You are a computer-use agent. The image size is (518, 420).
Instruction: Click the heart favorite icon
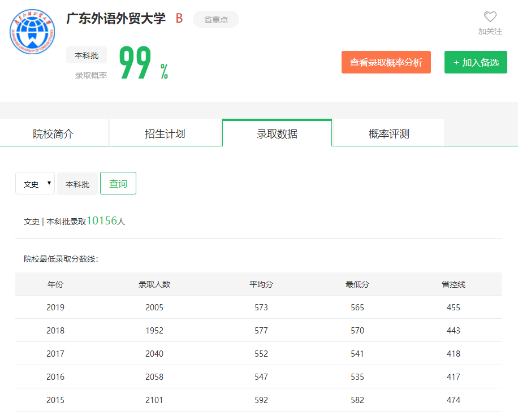point(490,16)
